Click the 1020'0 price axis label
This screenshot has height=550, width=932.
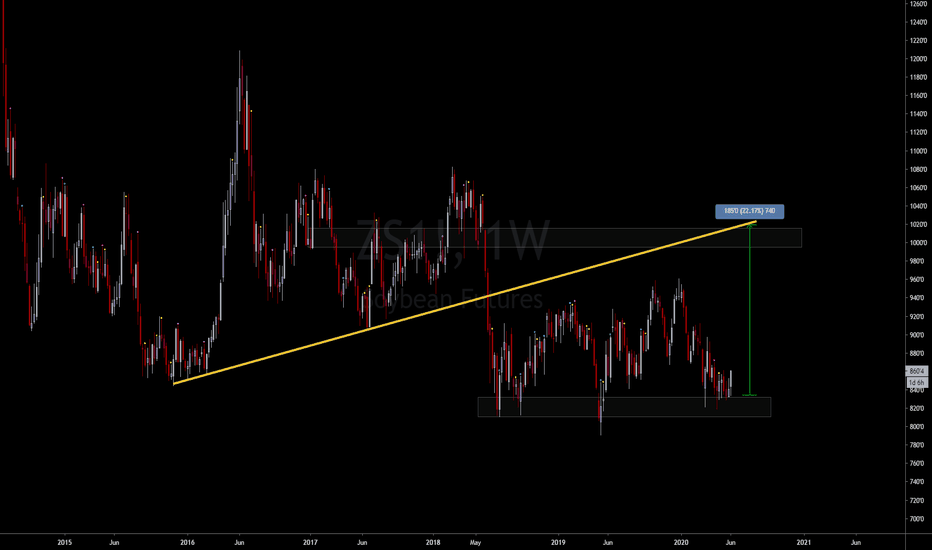[x=918, y=224]
